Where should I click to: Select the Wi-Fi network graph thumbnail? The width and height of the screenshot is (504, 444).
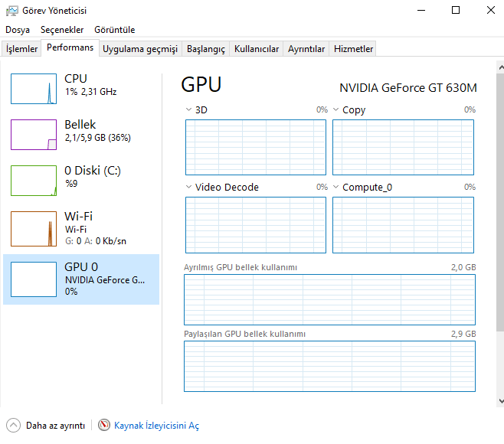(x=34, y=227)
